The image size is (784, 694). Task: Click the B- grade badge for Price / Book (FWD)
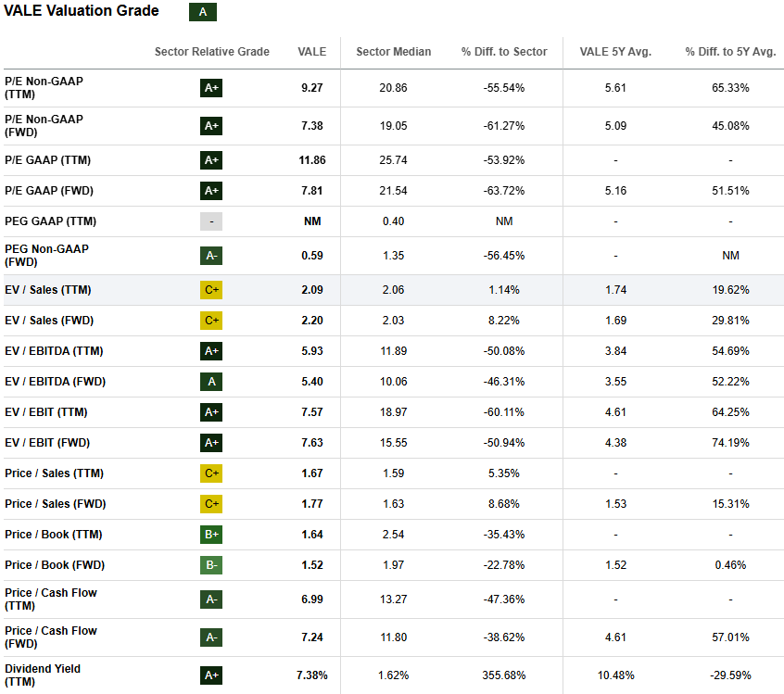pyautogui.click(x=211, y=565)
